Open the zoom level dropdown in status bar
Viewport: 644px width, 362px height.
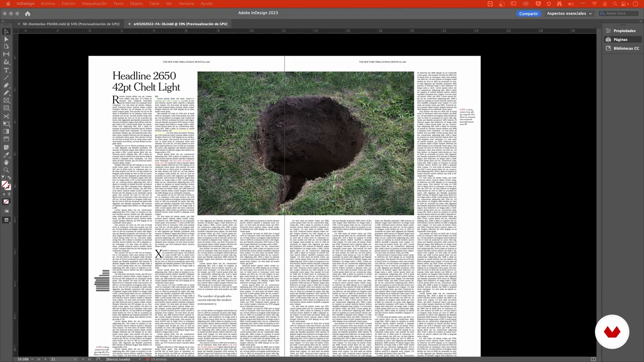[x=32, y=359]
